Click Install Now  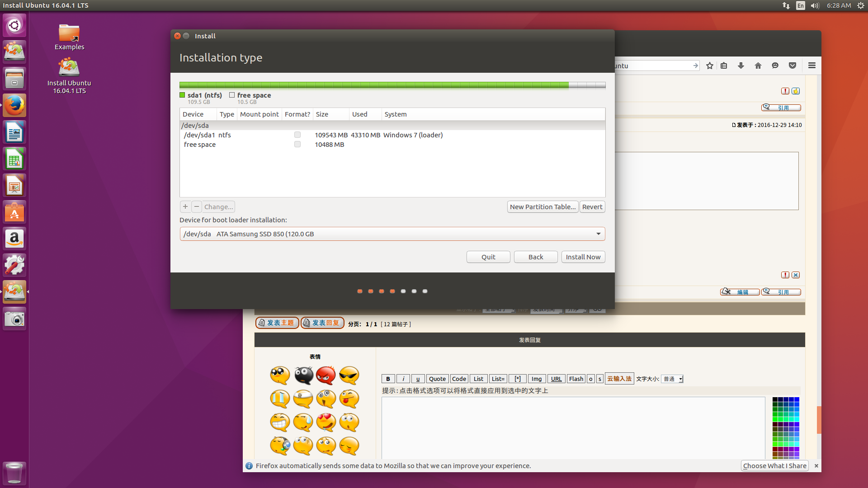coord(583,257)
